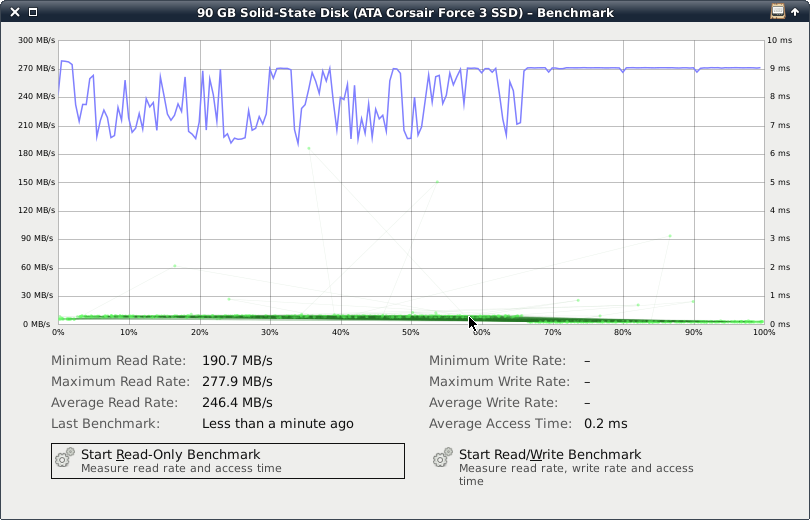Select the '277.9 MB/s' maximum read rate value
The image size is (810, 520).
(237, 382)
